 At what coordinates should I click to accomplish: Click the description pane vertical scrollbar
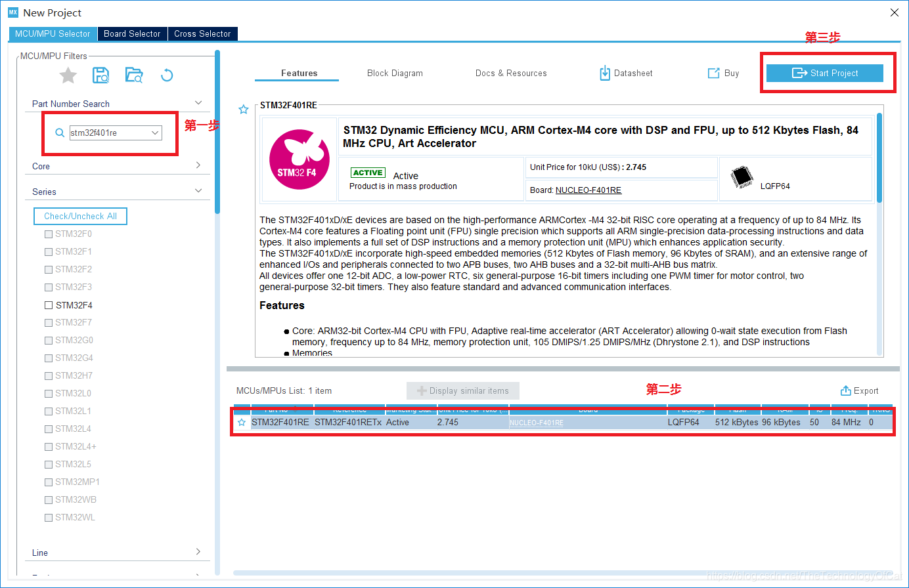pyautogui.click(x=879, y=157)
